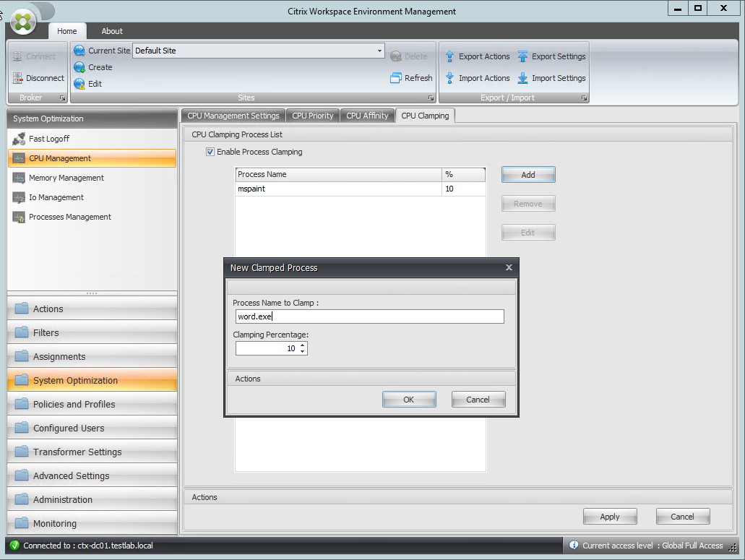Click the Transformer Settings folder icon
Screen dimensions: 745x560
(22, 452)
